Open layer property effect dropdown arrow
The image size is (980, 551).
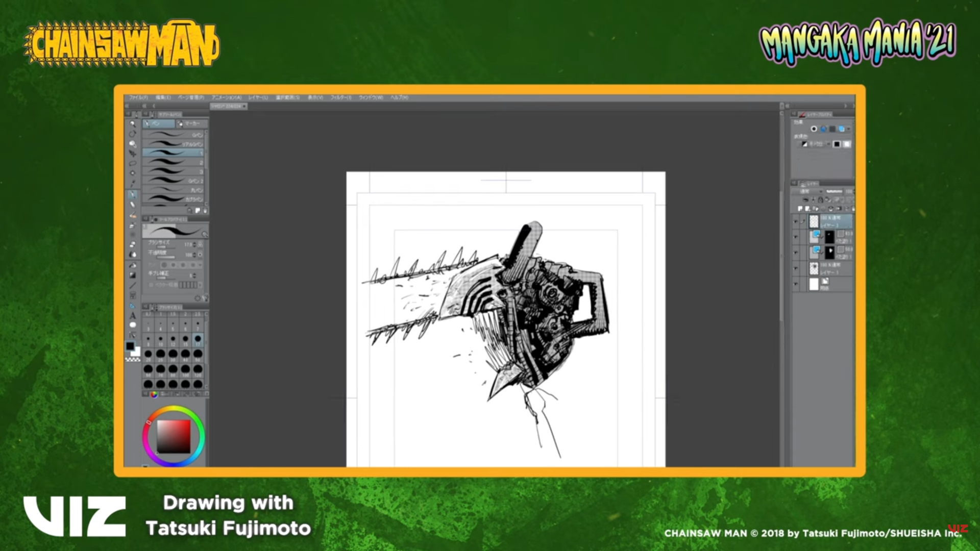(x=848, y=129)
